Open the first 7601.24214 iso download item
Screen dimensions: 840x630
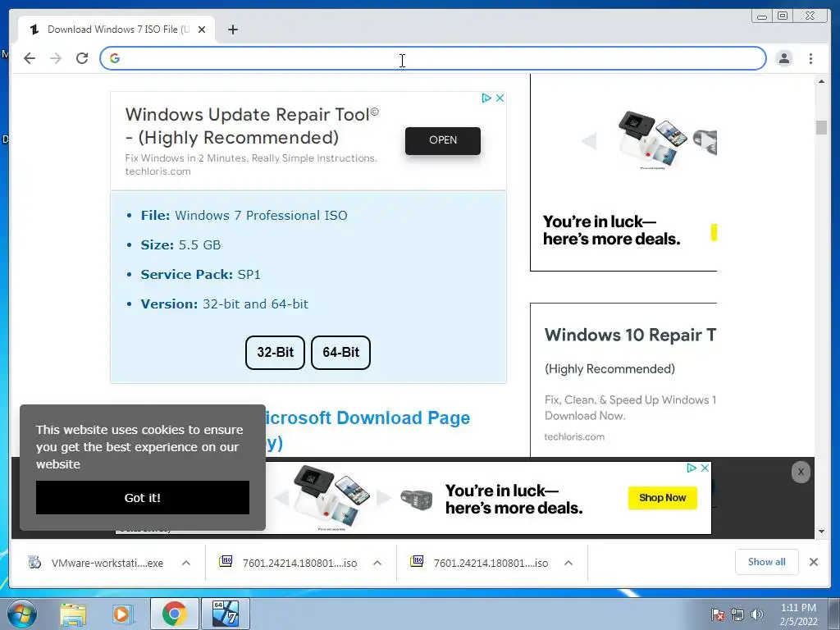[x=290, y=563]
